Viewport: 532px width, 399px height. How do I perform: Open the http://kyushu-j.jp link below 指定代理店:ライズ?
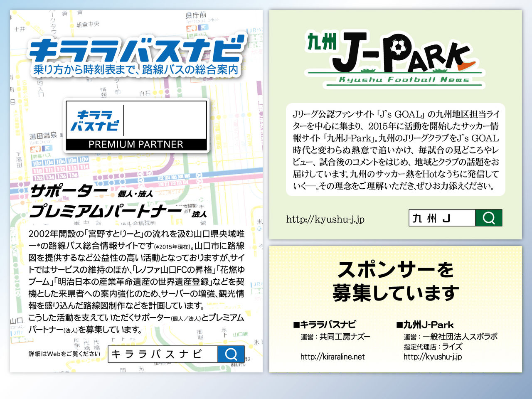pos(432,356)
